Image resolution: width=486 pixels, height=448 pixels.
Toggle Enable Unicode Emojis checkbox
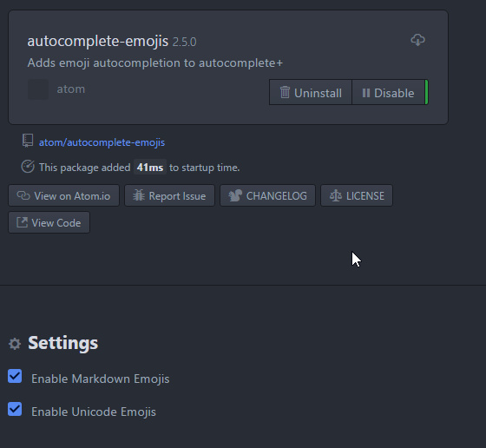point(15,409)
